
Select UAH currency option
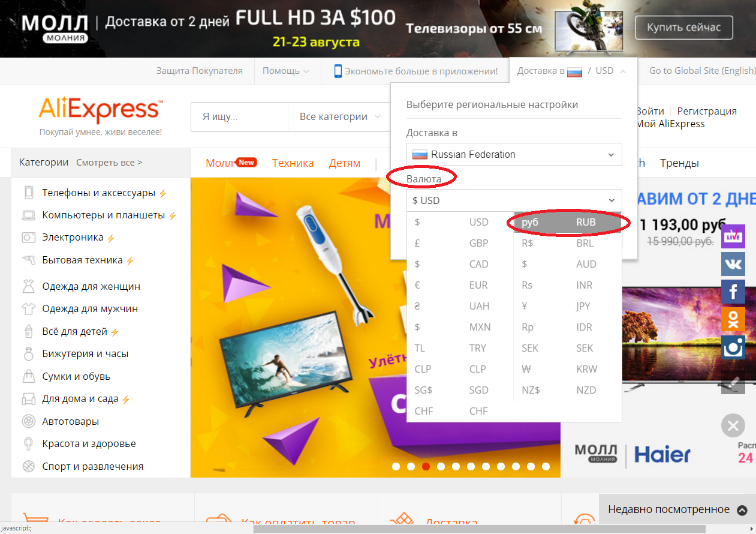[x=460, y=306]
